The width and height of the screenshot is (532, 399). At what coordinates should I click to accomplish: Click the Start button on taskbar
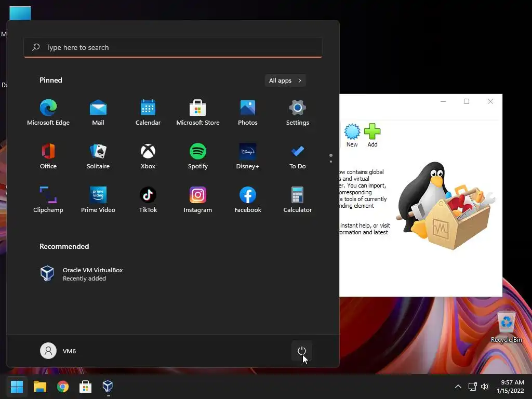[17, 387]
